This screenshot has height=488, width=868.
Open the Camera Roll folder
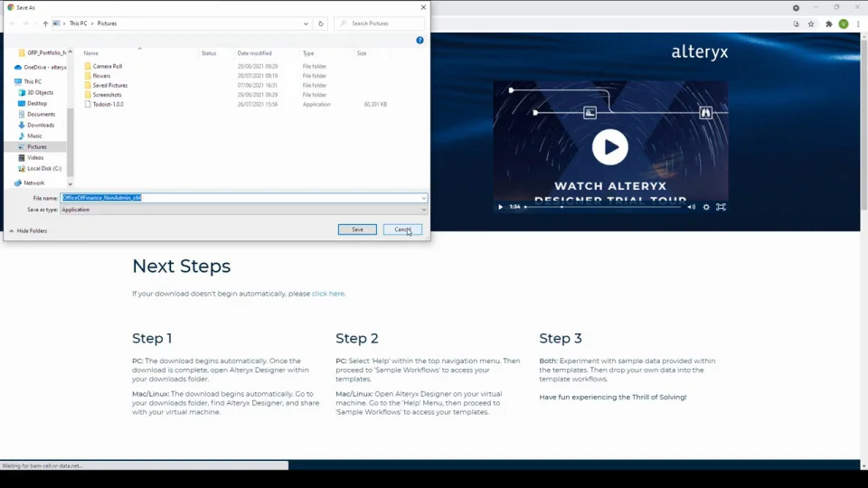[x=107, y=66]
